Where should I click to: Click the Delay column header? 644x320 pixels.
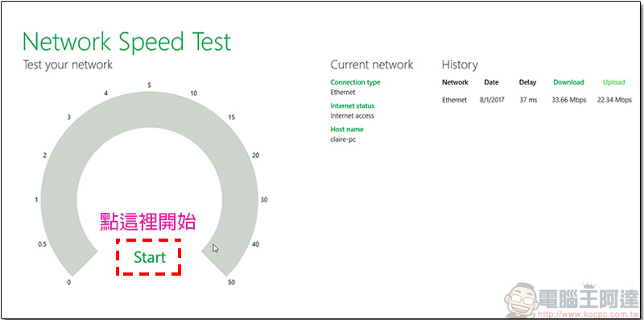point(528,82)
